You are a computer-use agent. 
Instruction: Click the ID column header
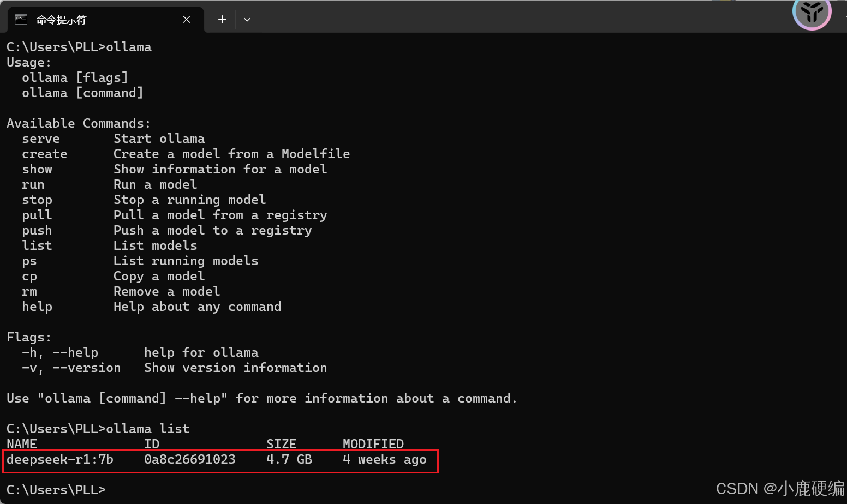click(x=152, y=444)
